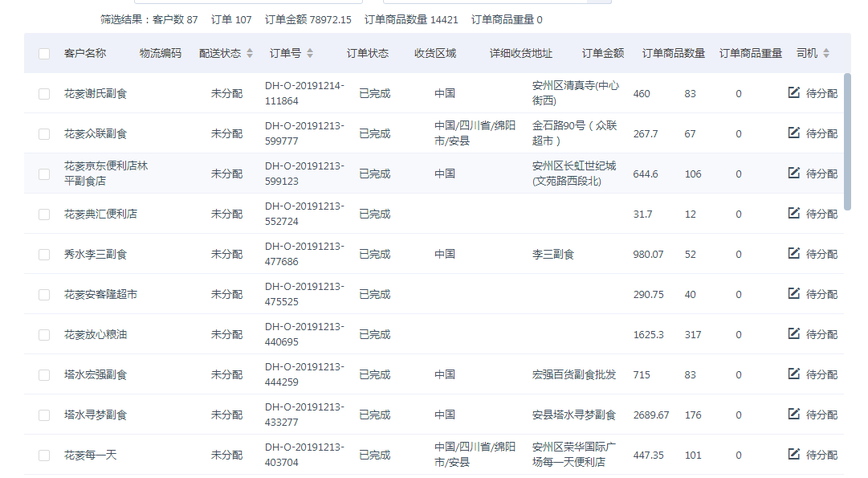The height and width of the screenshot is (478, 868).
Task: Click the 订单金额 column header
Action: pyautogui.click(x=602, y=54)
